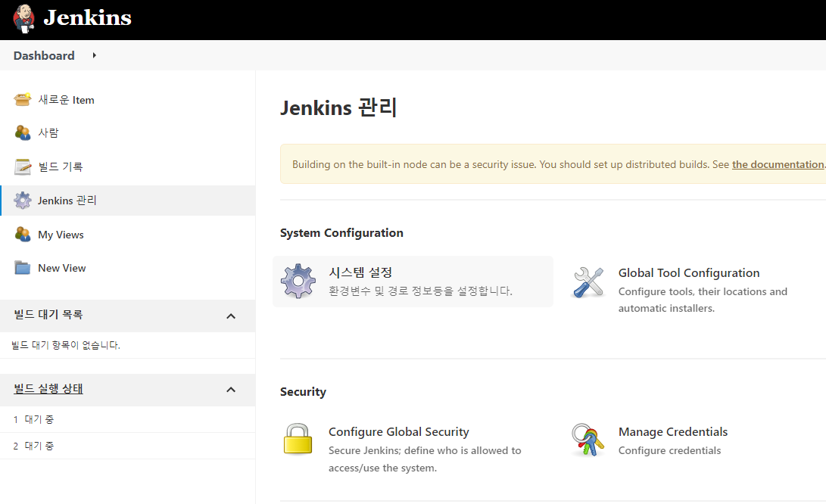Viewport: 826px width, 504px height.
Task: Click the 시스템 설정 large gear icon
Action: (298, 282)
